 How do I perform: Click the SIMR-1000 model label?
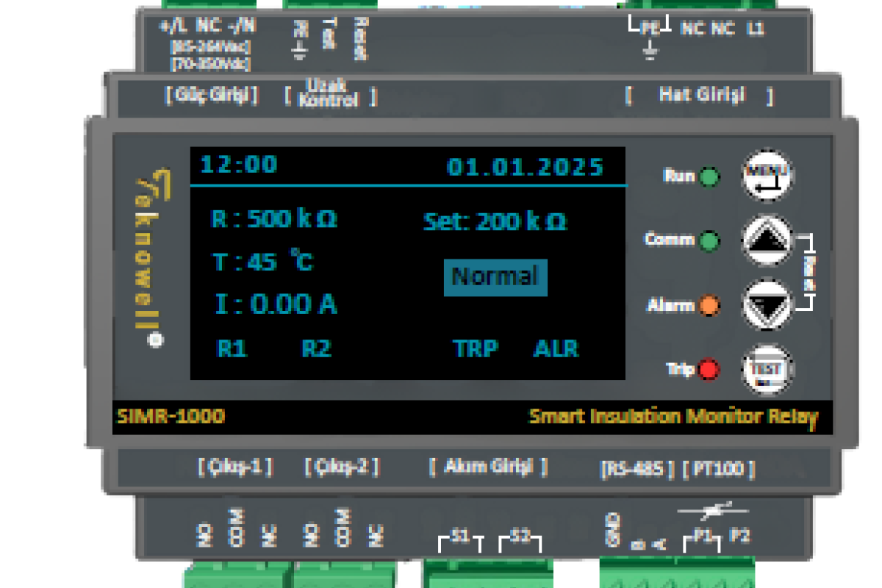(x=171, y=417)
